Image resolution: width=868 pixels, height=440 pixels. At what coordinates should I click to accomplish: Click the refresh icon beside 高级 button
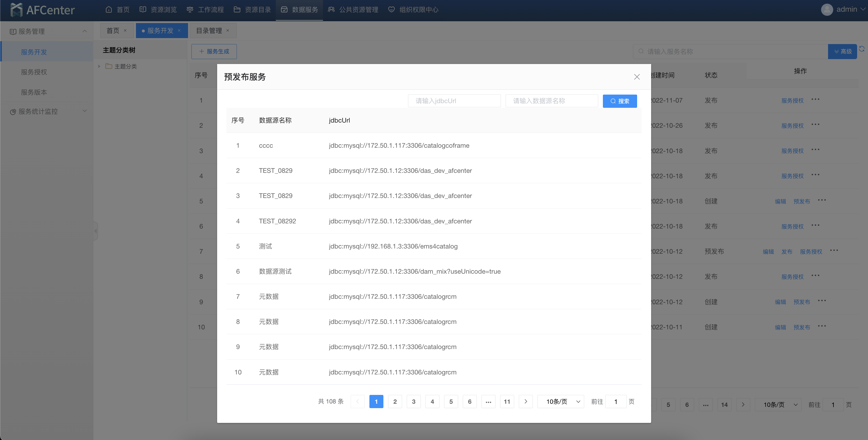click(x=862, y=49)
